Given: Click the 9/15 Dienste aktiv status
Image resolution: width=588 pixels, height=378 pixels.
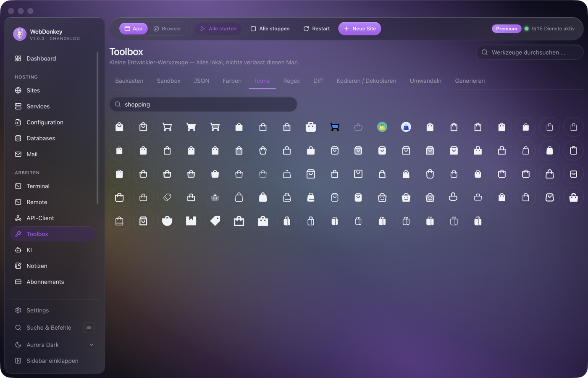Looking at the screenshot, I should tap(549, 29).
